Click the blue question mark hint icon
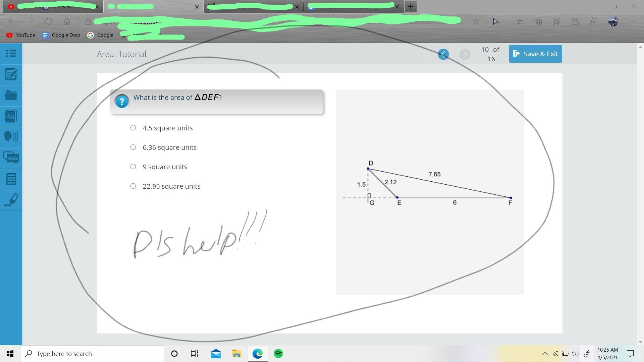The height and width of the screenshot is (362, 644). pos(122,101)
